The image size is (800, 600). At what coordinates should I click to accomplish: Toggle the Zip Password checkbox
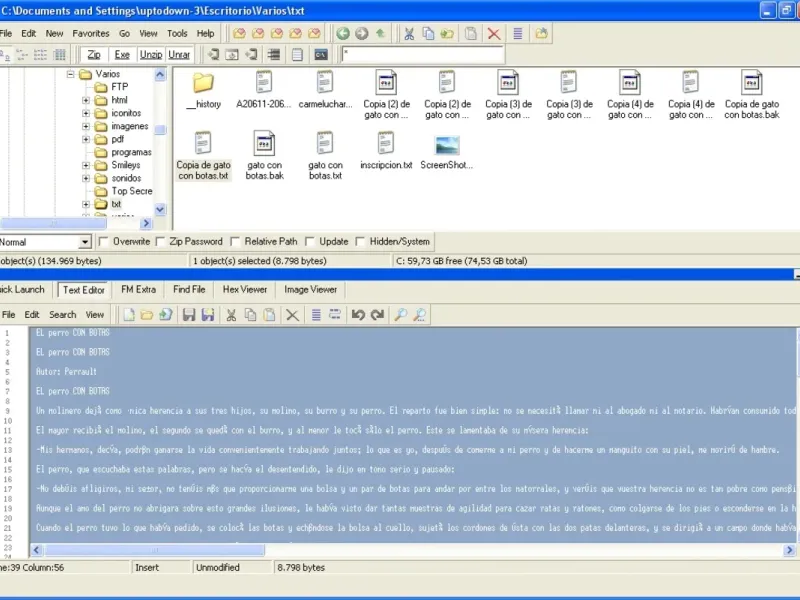coord(160,241)
